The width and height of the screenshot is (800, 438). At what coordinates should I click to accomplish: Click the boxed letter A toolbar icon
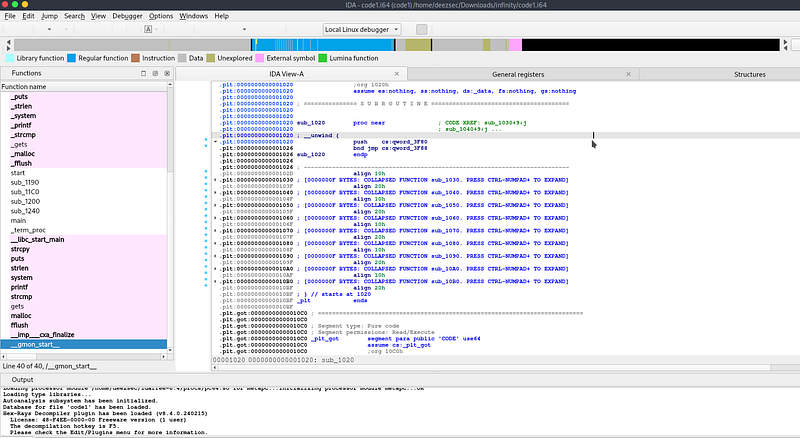[x=148, y=29]
